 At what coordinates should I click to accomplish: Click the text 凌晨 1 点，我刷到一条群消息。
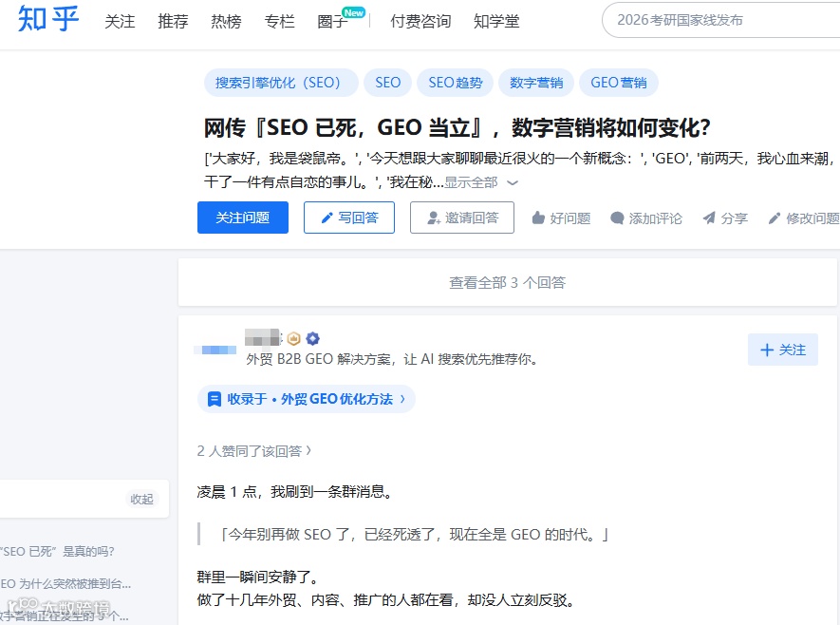point(297,491)
